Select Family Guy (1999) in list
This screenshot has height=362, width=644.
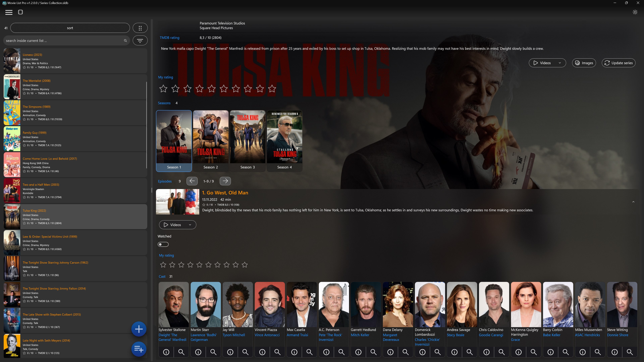pos(75,139)
